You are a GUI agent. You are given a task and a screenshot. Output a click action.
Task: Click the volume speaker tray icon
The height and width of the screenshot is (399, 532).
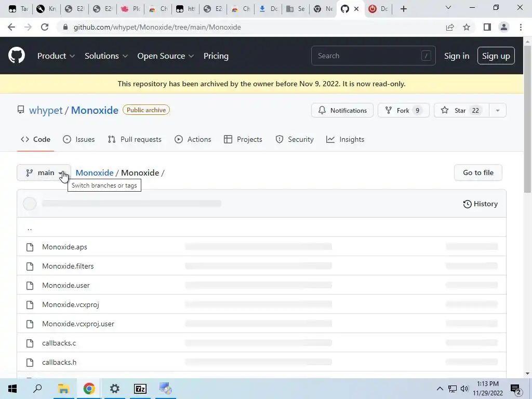click(464, 389)
